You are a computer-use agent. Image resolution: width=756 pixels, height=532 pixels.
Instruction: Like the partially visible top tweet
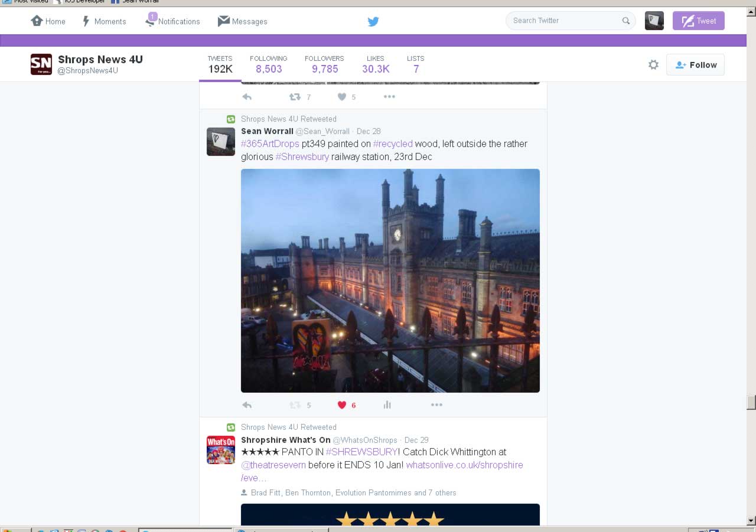[x=342, y=97]
